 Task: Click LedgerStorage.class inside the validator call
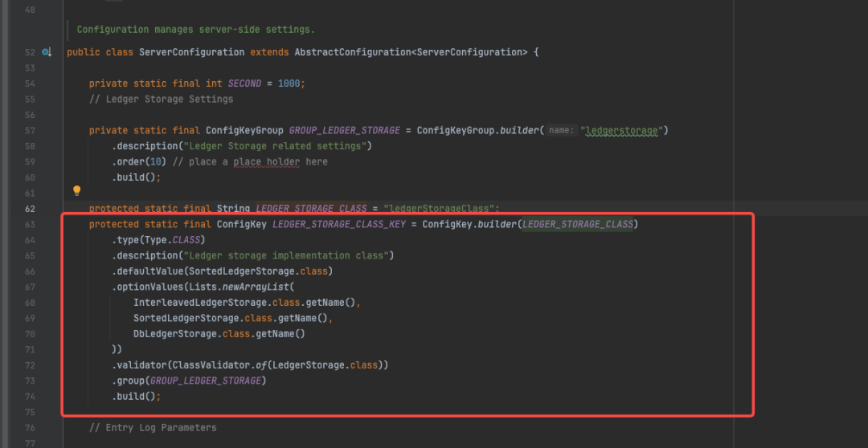pos(325,365)
